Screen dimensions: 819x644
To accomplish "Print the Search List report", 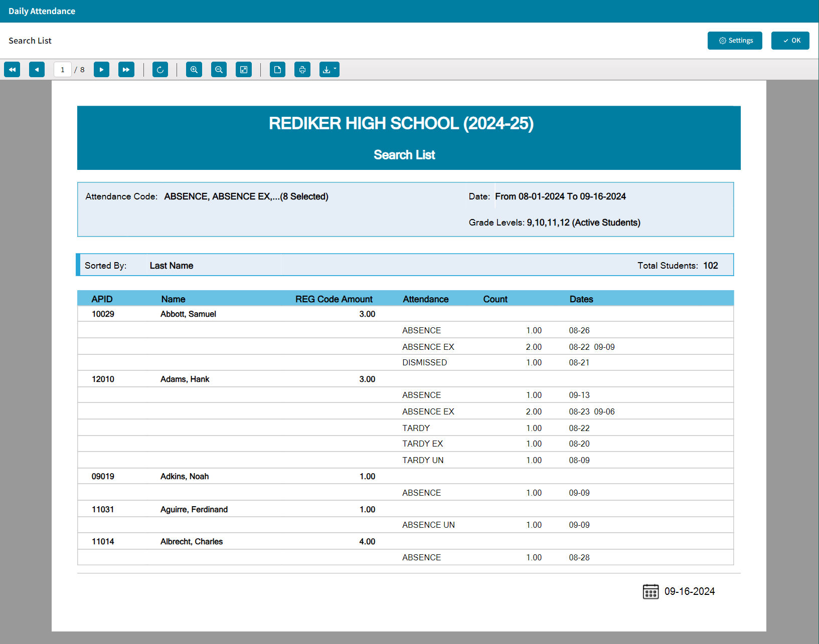I will pyautogui.click(x=302, y=70).
